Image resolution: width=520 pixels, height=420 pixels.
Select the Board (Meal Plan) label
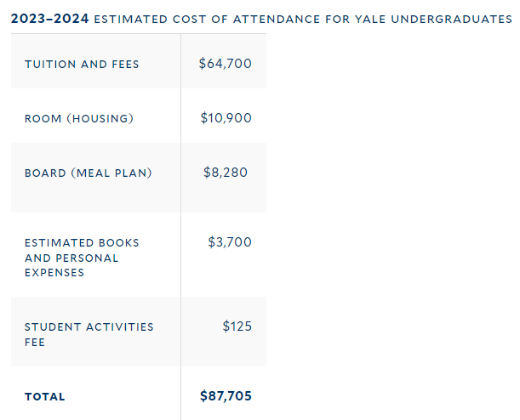[x=89, y=173]
